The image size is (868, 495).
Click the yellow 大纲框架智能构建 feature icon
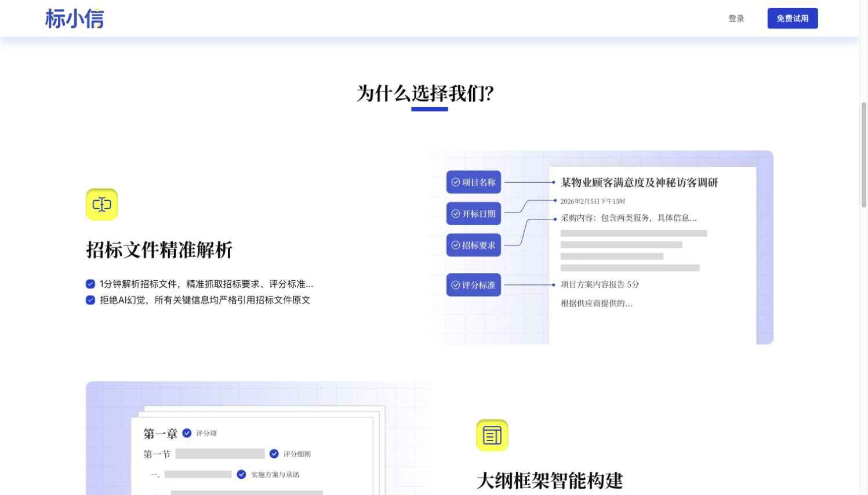coord(492,435)
